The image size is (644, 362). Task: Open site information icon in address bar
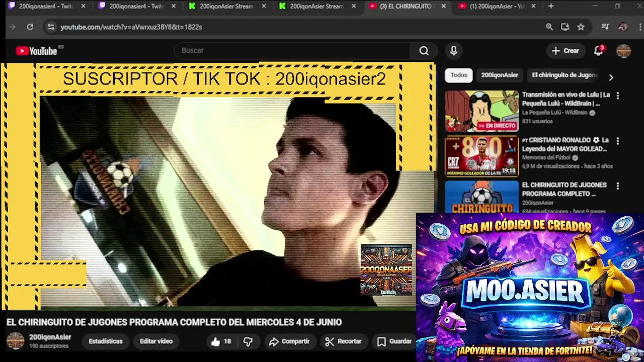pos(50,27)
